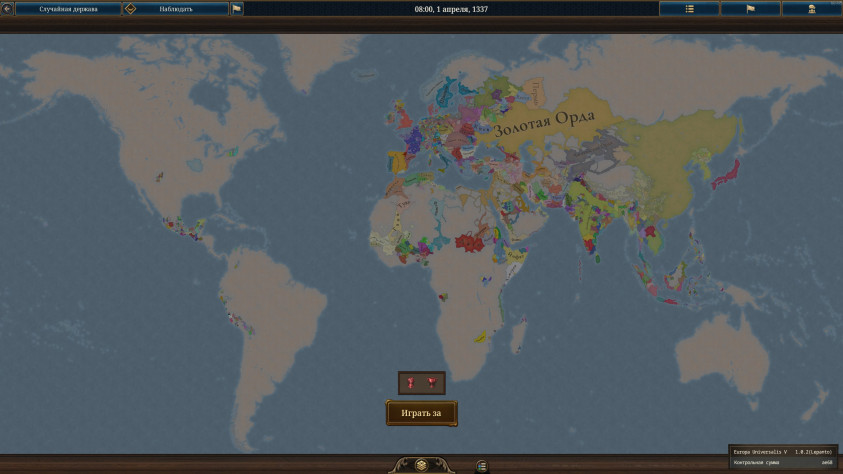The image size is (843, 474).
Task: Select the left red trophy icon
Action: 411,382
